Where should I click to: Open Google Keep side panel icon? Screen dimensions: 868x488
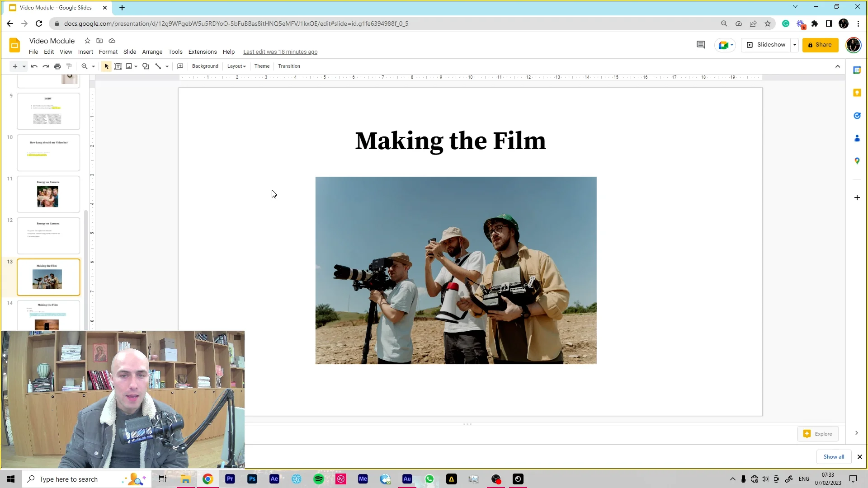pyautogui.click(x=857, y=93)
